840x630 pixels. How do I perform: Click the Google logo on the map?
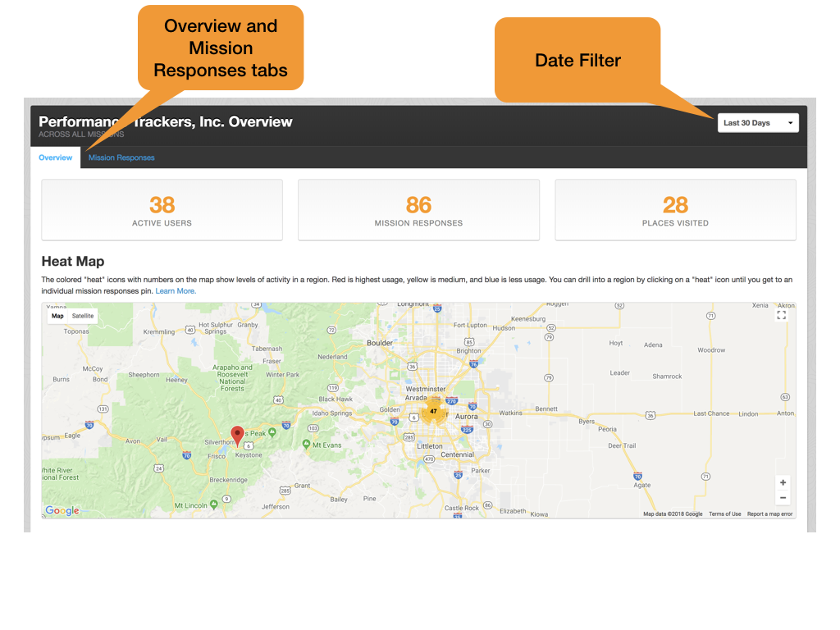[x=62, y=510]
